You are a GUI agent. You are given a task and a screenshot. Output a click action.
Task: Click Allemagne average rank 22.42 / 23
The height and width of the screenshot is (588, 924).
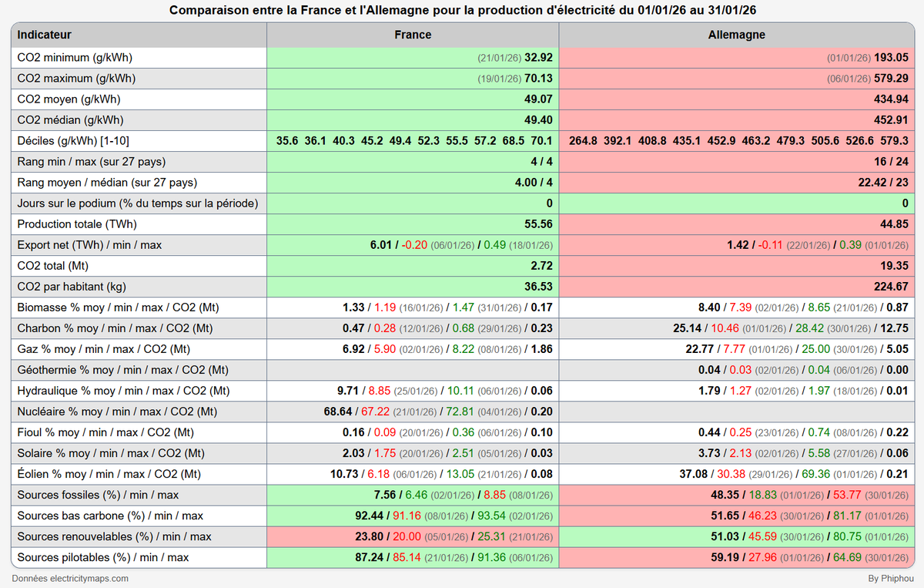pyautogui.click(x=882, y=182)
